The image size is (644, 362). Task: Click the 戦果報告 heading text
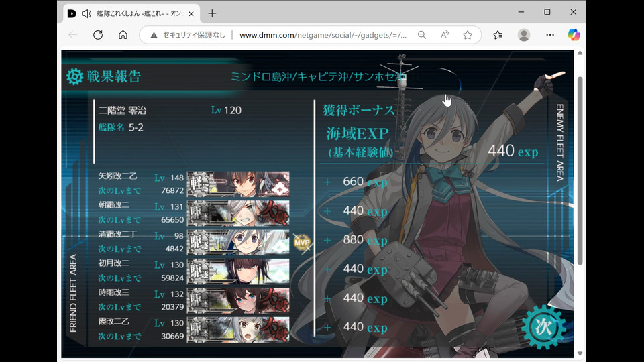tap(114, 76)
